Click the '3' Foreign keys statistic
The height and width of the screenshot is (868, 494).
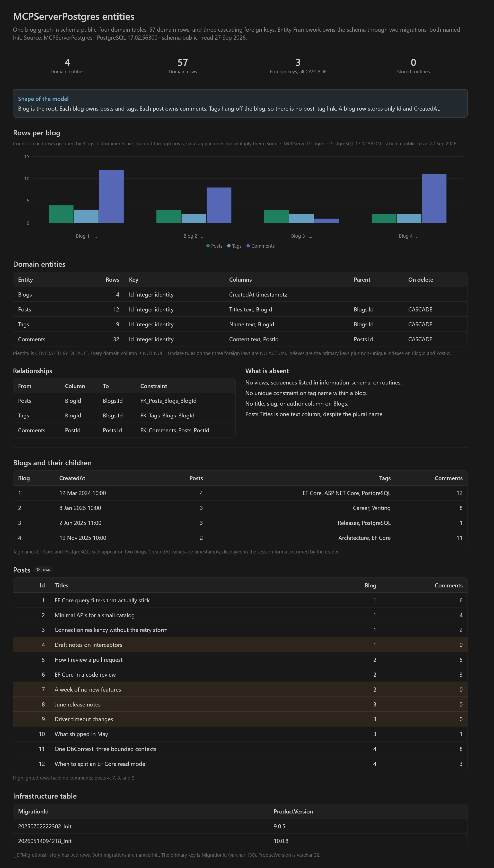298,62
